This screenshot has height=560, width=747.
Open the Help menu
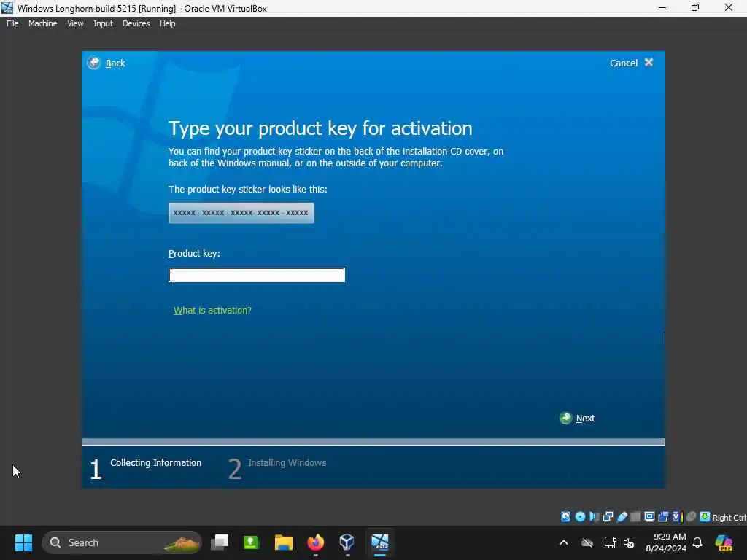coord(167,23)
